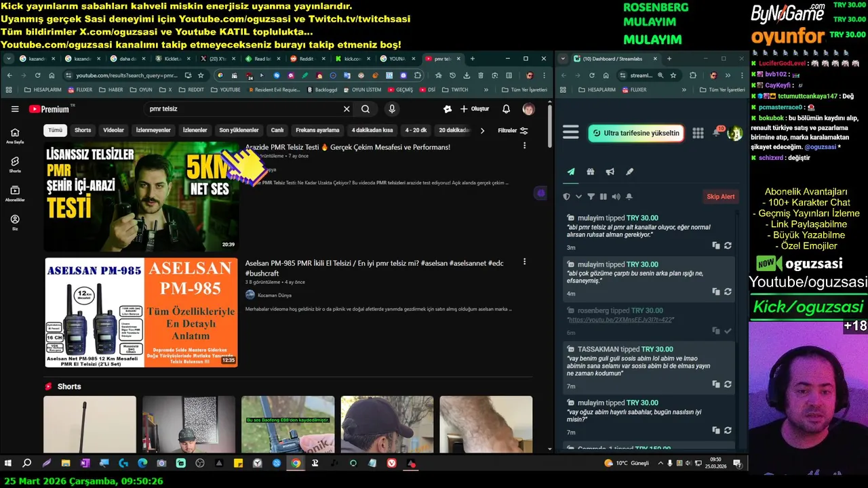
Task: Copy the first mulayim tip entry
Action: [x=716, y=245]
